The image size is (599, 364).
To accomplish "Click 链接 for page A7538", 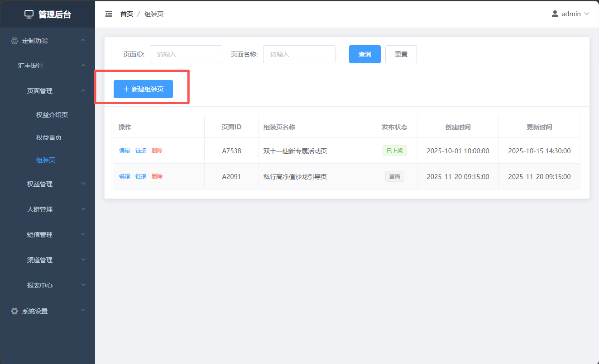I will point(141,151).
